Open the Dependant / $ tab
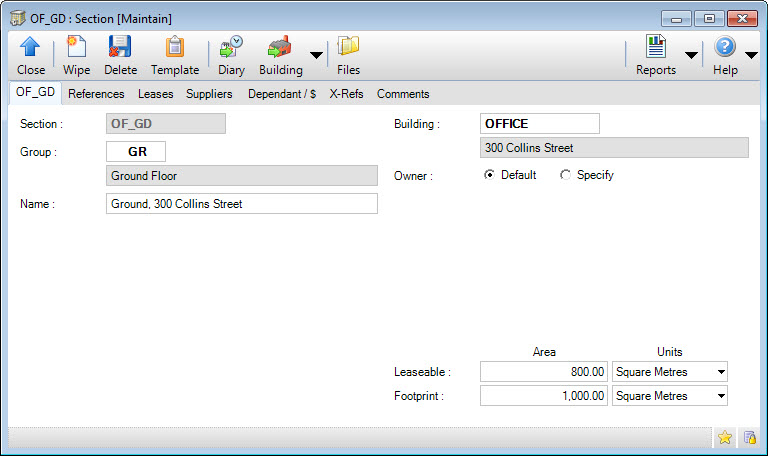This screenshot has width=768, height=456. [x=282, y=94]
